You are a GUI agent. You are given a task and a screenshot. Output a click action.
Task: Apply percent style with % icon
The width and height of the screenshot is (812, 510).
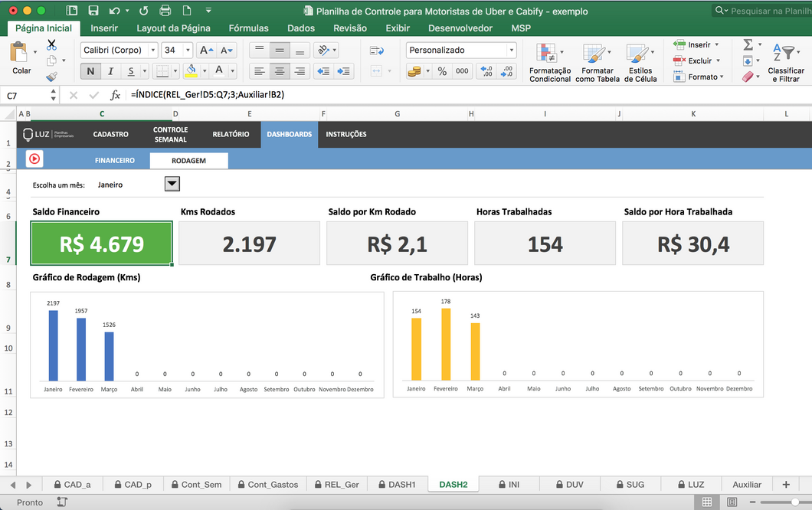point(442,71)
